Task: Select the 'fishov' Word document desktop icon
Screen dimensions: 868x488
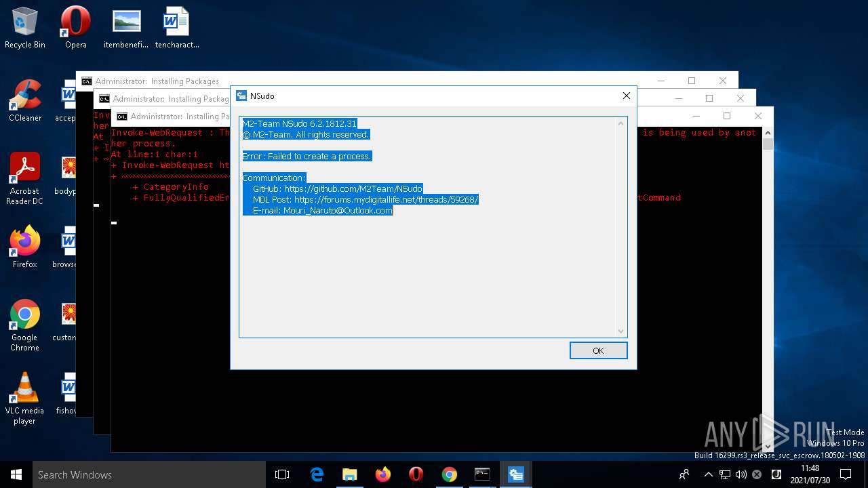Action: point(67,394)
